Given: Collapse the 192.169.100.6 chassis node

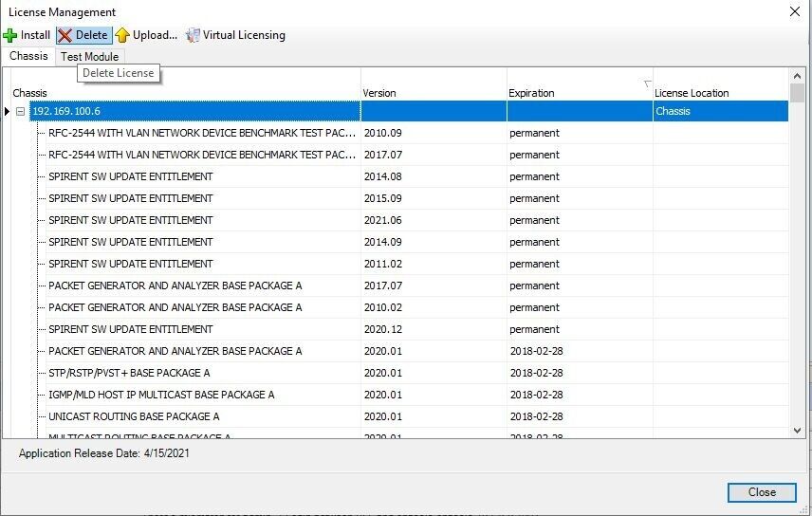Looking at the screenshot, I should (x=21, y=112).
